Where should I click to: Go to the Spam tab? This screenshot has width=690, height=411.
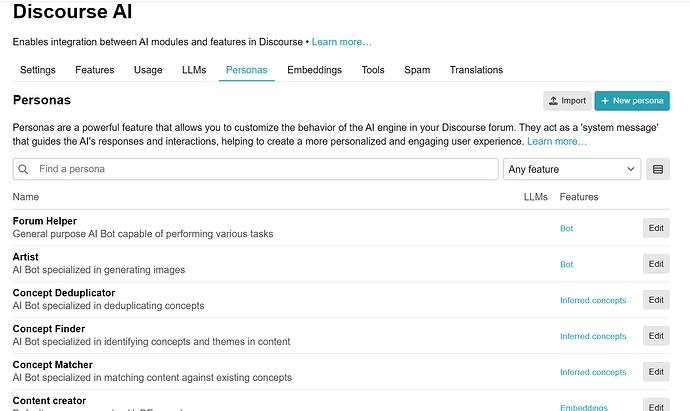[x=417, y=70]
